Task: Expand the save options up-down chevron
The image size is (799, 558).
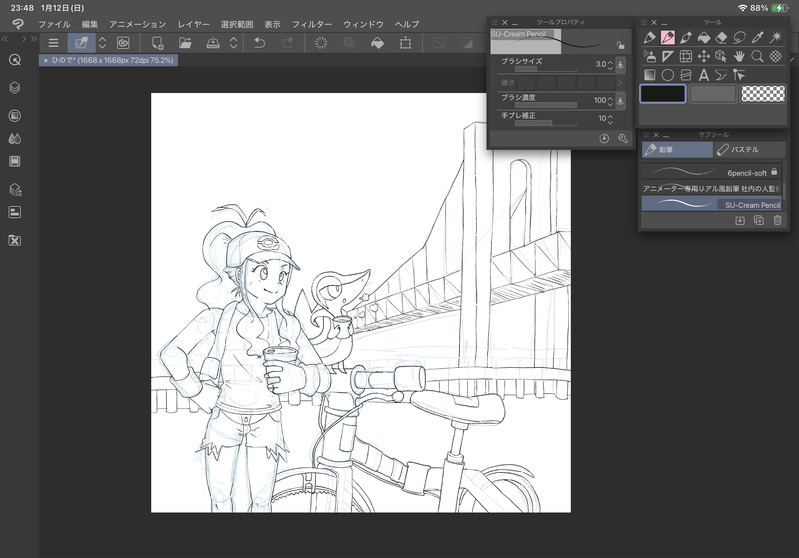Action: tap(233, 43)
